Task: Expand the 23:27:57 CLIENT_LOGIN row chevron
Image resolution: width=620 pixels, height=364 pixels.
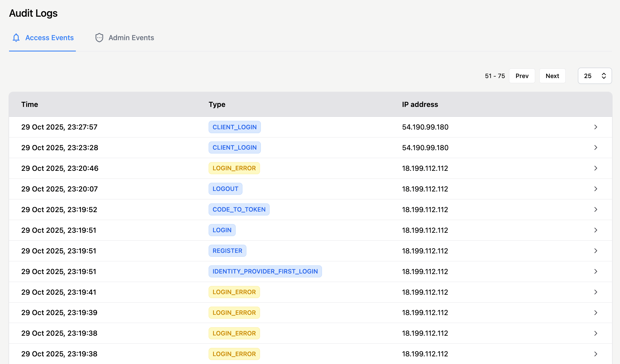Action: coord(595,127)
